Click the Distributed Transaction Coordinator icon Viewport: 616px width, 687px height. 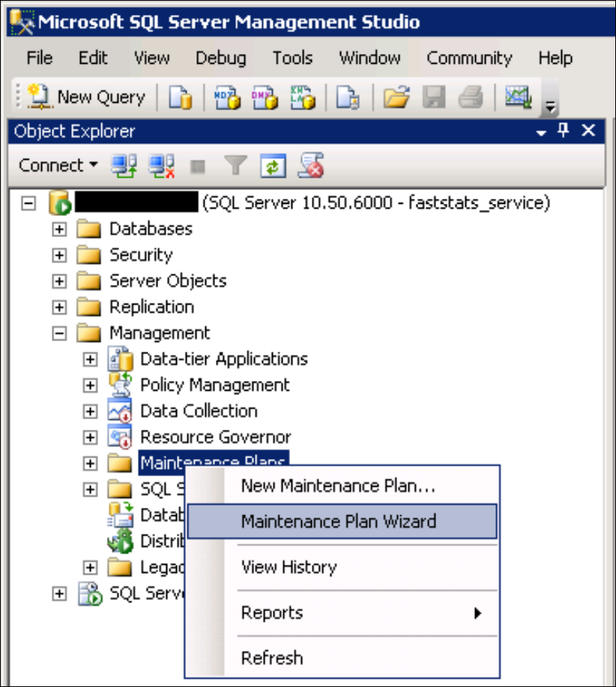click(120, 541)
